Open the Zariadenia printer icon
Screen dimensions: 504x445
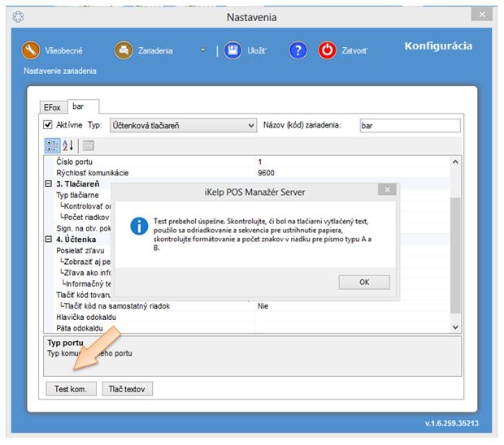(124, 50)
